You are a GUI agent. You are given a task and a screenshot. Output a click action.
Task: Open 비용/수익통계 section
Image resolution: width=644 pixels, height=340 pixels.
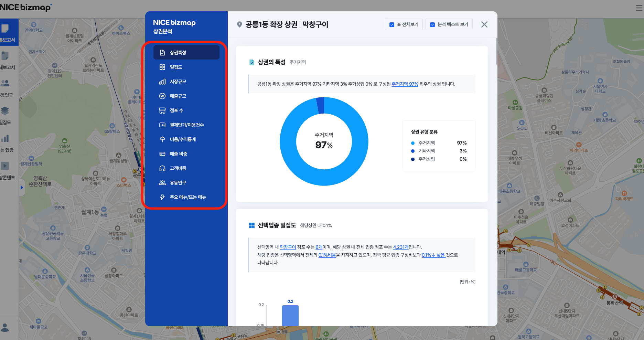tap(186, 139)
